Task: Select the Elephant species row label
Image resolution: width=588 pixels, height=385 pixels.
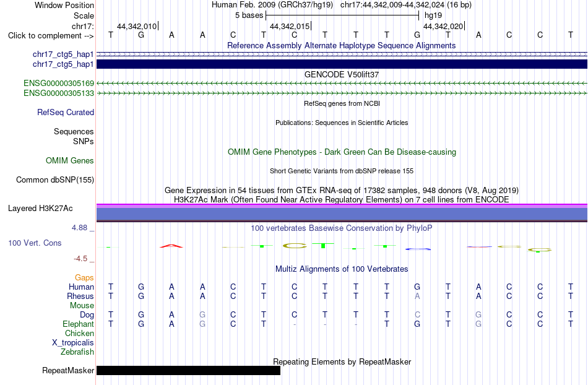Action: coord(78,324)
